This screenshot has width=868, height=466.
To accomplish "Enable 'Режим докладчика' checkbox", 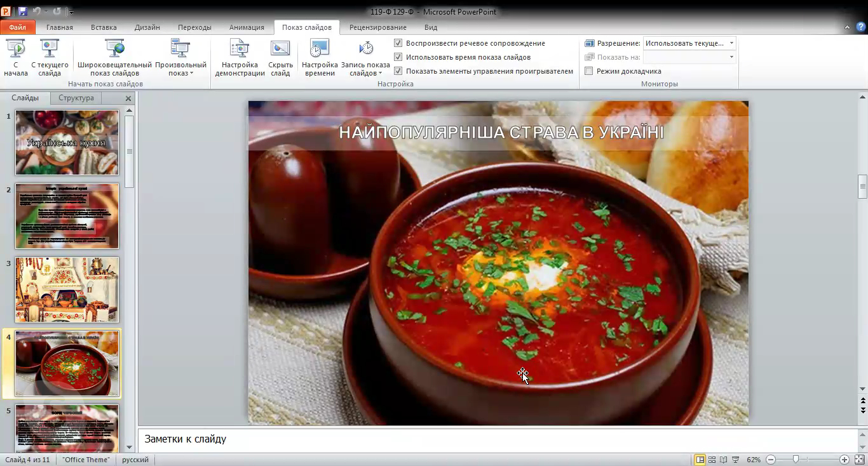I will pyautogui.click(x=589, y=71).
